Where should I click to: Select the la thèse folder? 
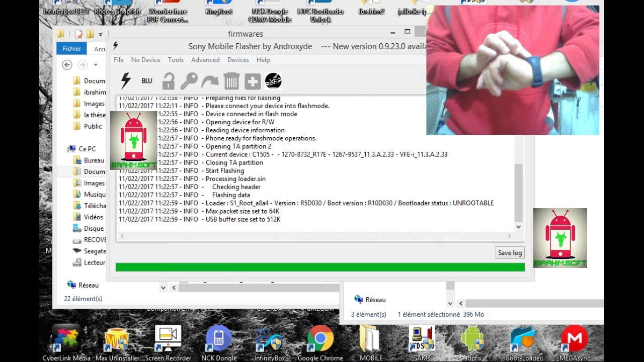click(89, 115)
